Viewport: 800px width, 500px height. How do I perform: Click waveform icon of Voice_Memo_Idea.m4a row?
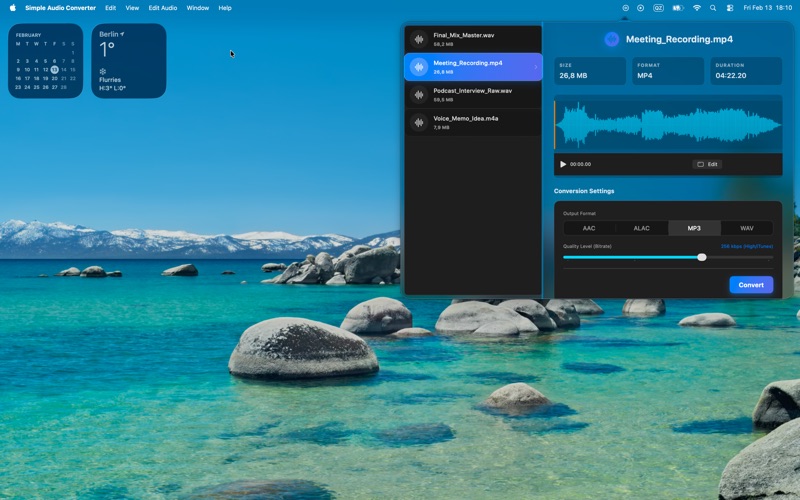[x=419, y=122]
